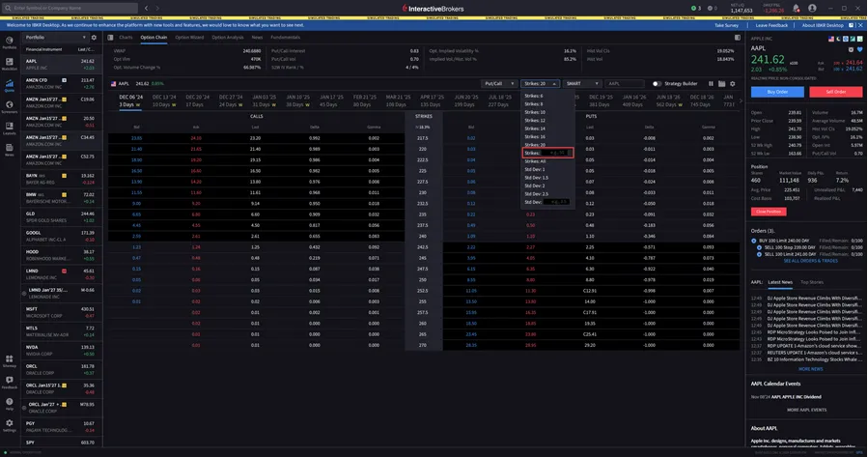Click the 240 strike row cell
The image size is (868, 457).
[423, 236]
